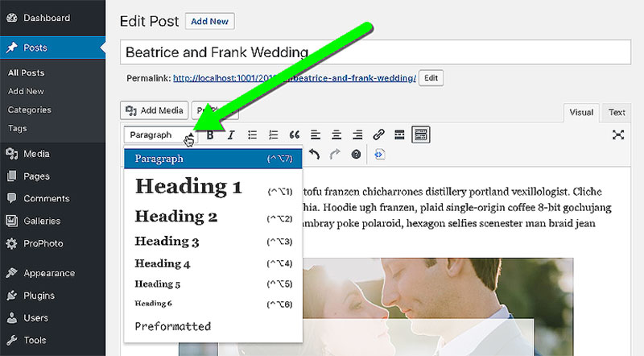This screenshot has height=356, width=644.
Task: Click the Add Media button
Action: (154, 110)
